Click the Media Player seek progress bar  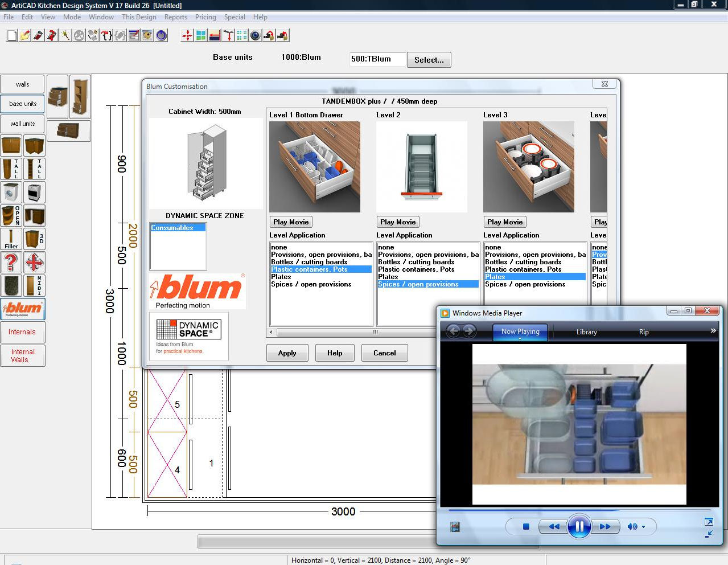(579, 510)
